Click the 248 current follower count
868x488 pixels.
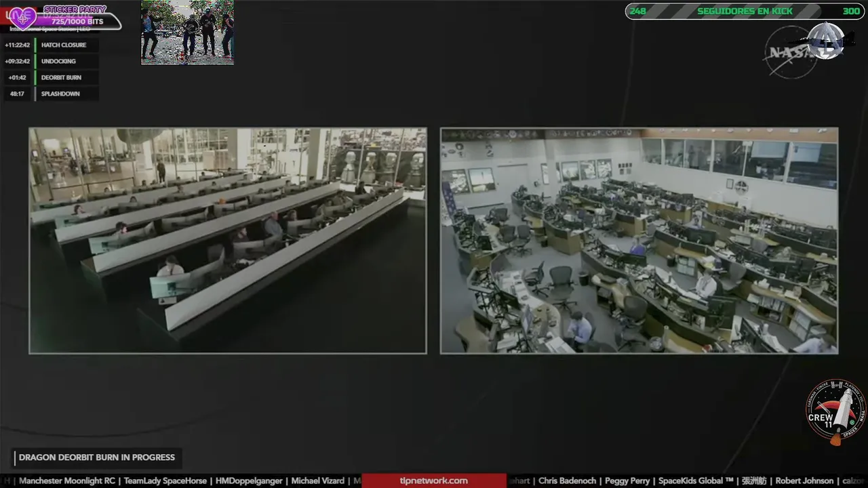click(x=637, y=11)
